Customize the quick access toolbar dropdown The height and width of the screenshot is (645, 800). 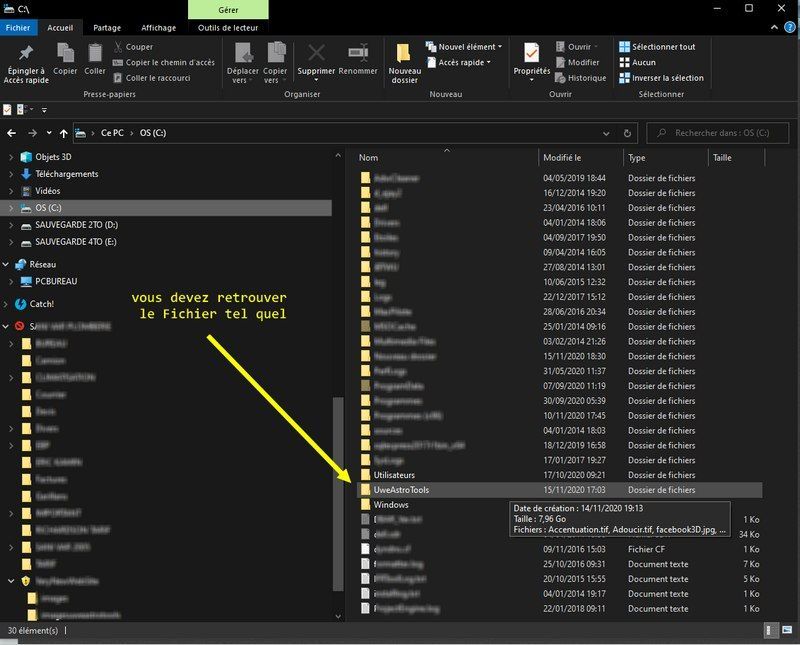click(x=44, y=110)
